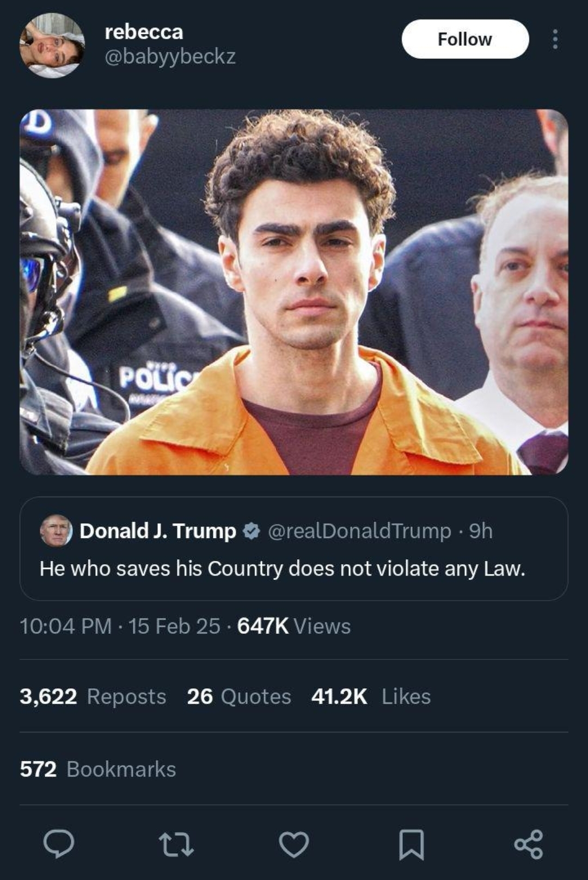Like the post with heart icon
The image size is (588, 880).
point(294,844)
